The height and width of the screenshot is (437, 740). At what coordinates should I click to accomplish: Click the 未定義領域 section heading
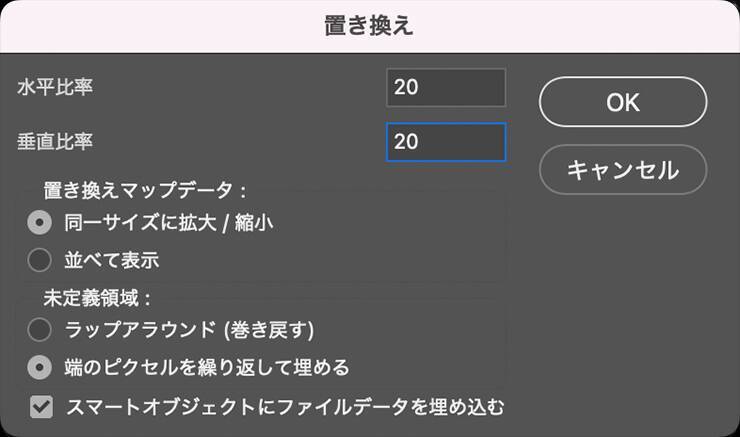point(96,296)
